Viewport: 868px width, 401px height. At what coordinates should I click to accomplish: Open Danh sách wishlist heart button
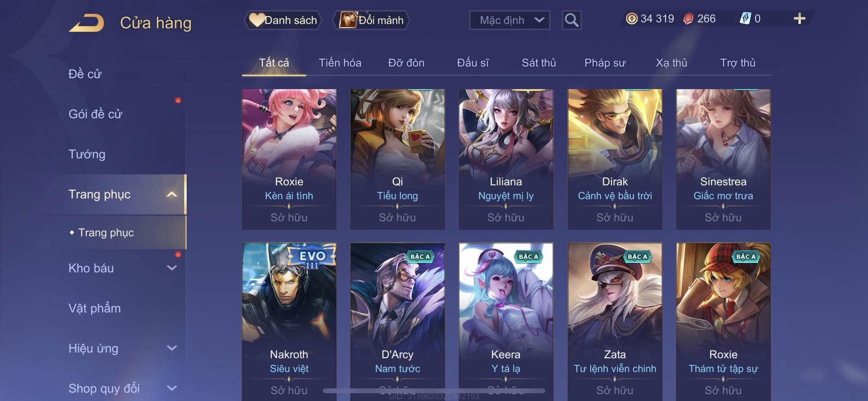[283, 20]
